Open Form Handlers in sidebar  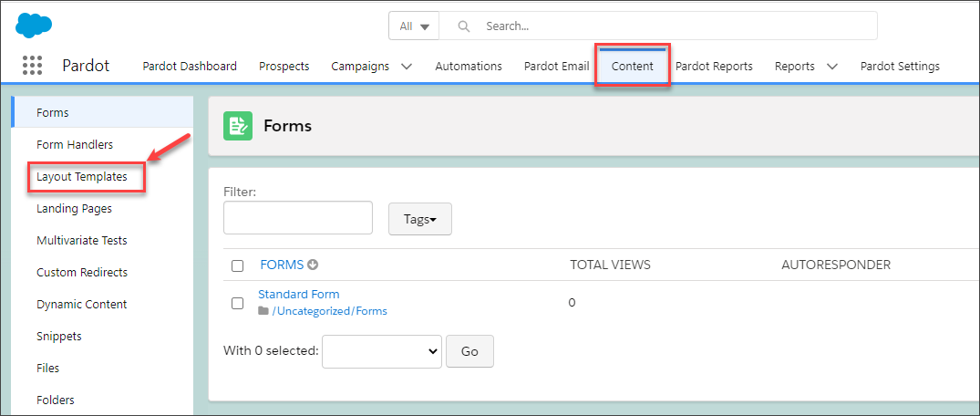[75, 144]
